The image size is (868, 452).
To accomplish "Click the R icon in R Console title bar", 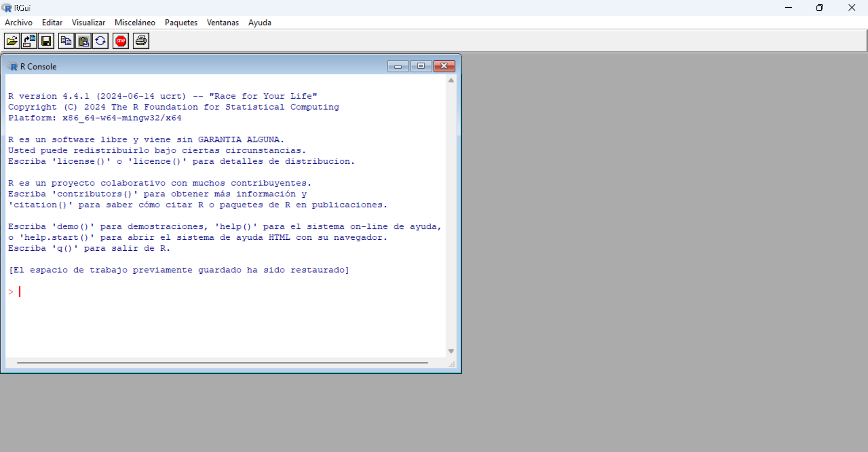I will point(12,67).
